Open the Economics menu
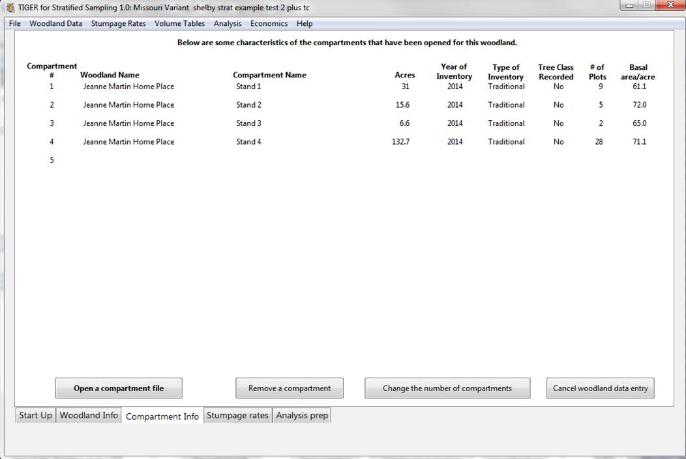 [270, 23]
